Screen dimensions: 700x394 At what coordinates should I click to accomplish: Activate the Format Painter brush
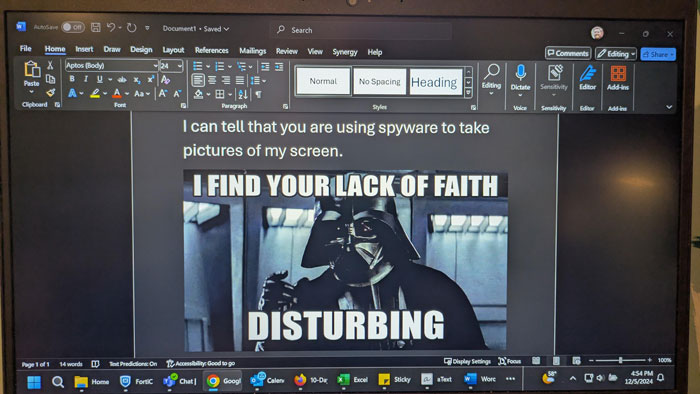click(50, 92)
